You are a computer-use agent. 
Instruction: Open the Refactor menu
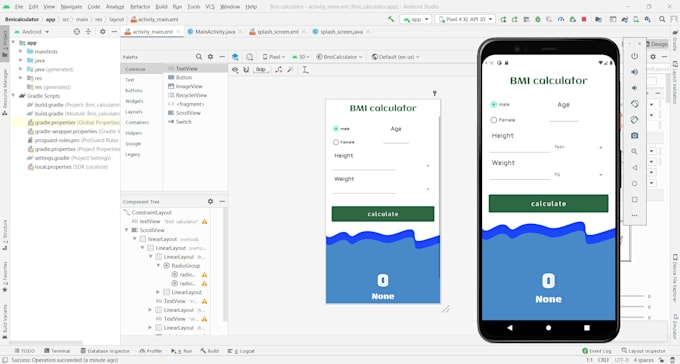[x=140, y=7]
